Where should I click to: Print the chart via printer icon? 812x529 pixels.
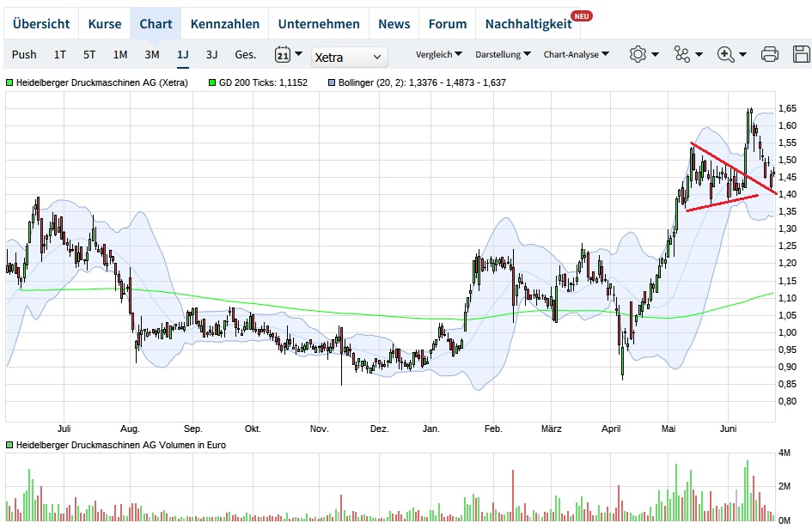pyautogui.click(x=769, y=53)
